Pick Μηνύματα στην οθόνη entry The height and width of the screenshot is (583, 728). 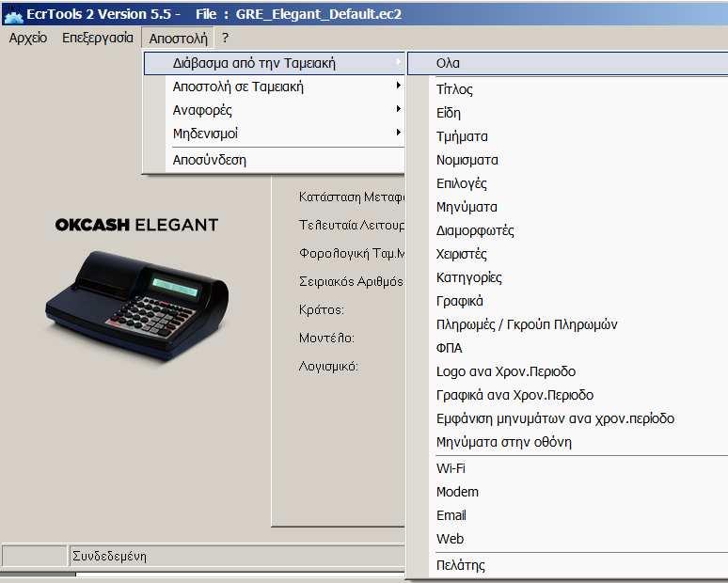pyautogui.click(x=567, y=442)
